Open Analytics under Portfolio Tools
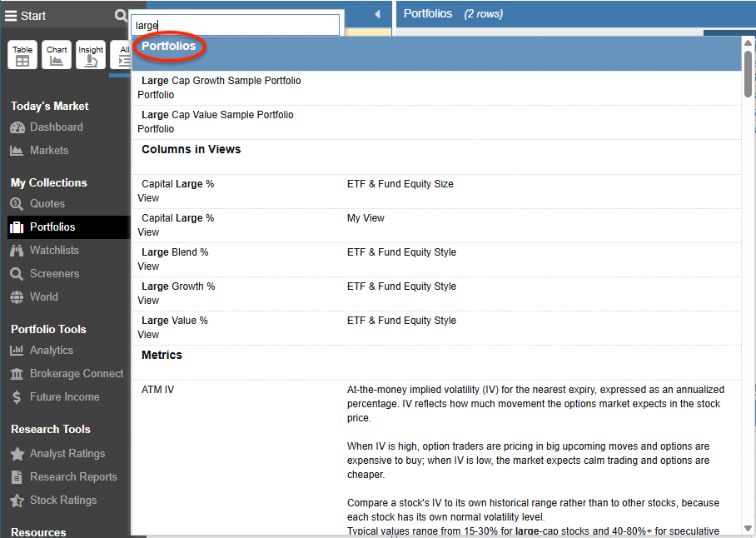The height and width of the screenshot is (538, 756). pyautogui.click(x=42, y=351)
